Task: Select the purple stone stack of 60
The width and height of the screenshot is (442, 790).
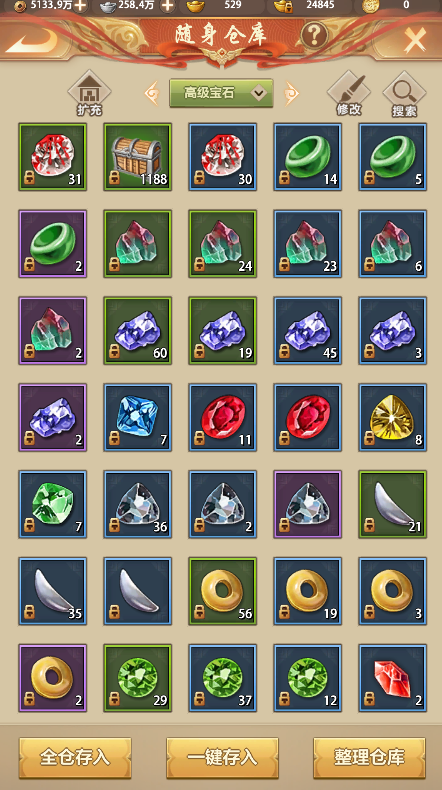Action: coord(138,331)
